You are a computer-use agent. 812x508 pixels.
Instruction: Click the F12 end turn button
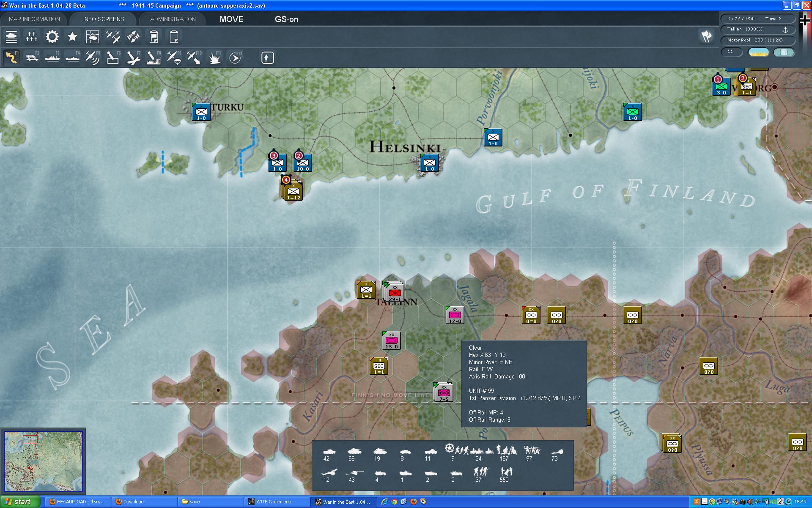(x=235, y=58)
